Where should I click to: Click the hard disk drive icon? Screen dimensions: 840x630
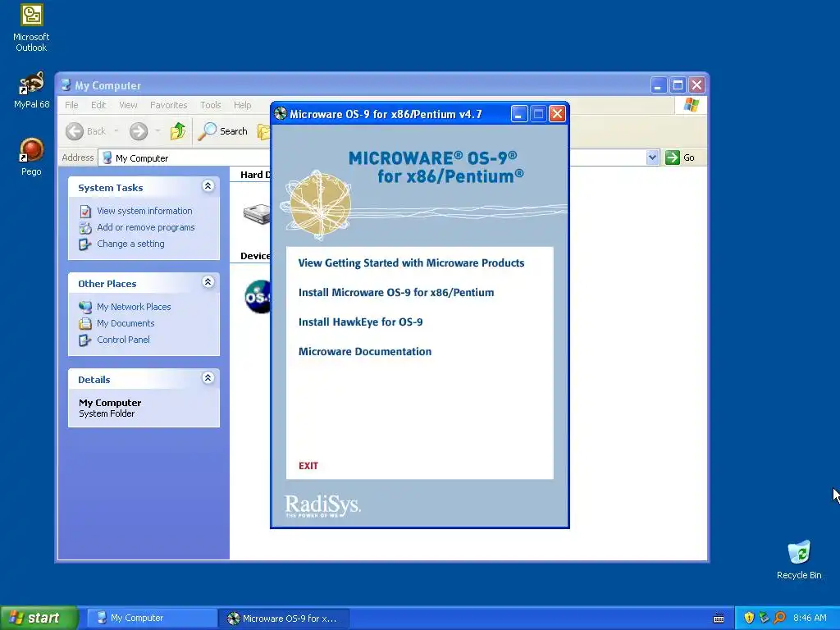257,213
